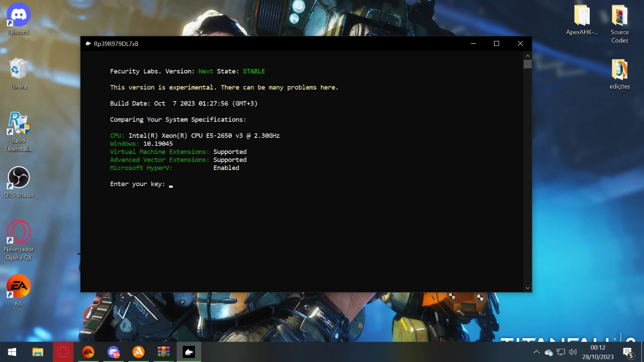Open the orange Avast taskbar icon
Screen dimensions: 644x362
tap(138, 352)
